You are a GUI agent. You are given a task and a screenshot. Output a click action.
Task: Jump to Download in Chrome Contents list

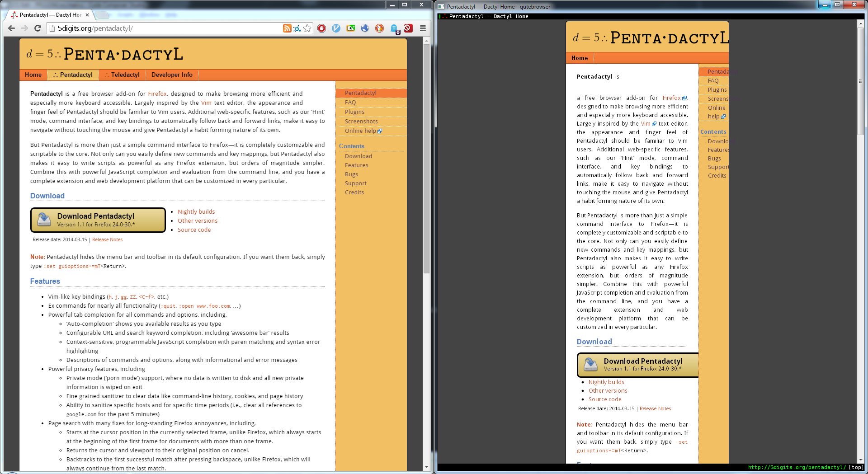pos(359,156)
